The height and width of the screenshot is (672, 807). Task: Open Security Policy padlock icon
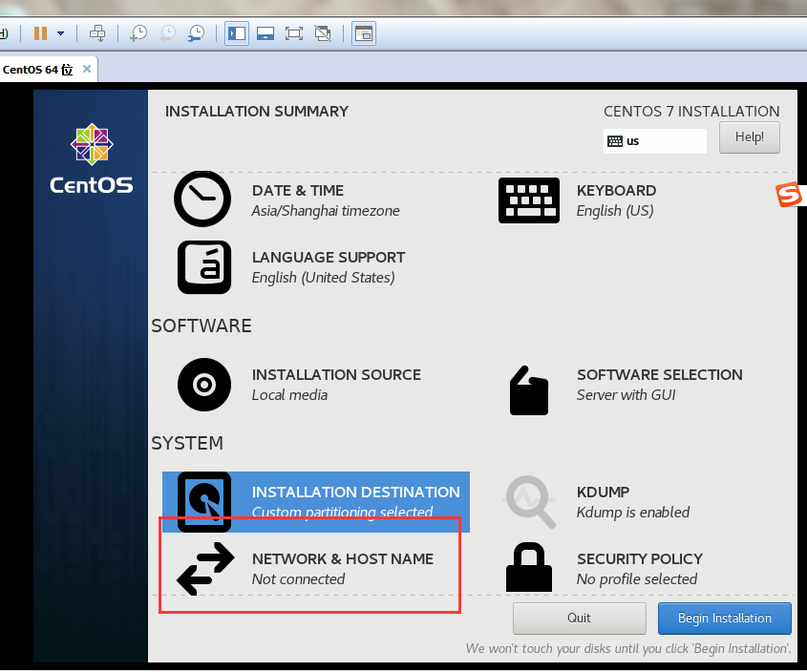pyautogui.click(x=528, y=567)
